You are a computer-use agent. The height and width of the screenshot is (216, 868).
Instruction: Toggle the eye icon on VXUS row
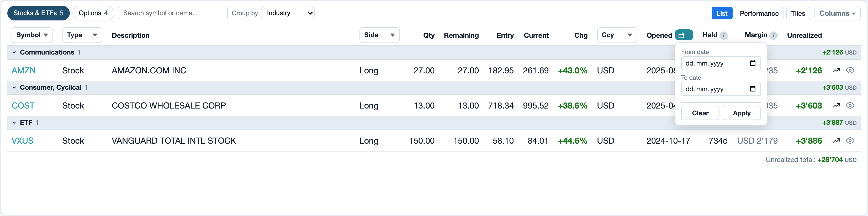coord(850,141)
